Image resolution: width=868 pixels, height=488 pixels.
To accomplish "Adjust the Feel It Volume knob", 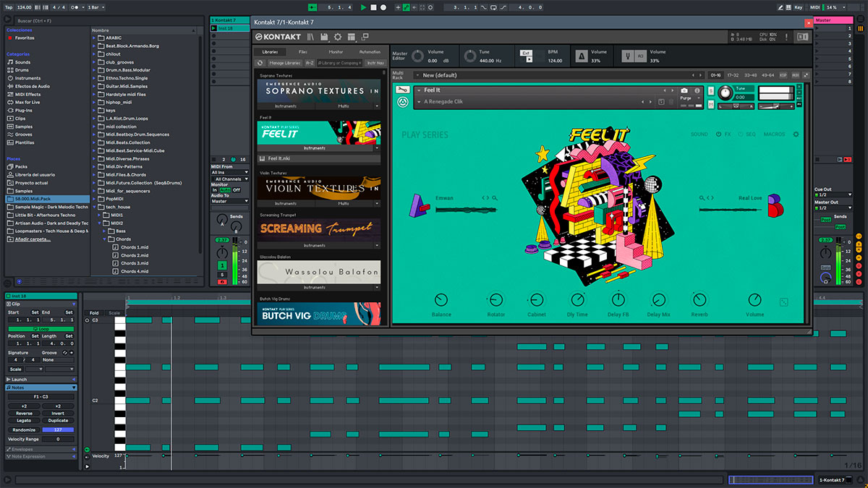I will click(754, 300).
